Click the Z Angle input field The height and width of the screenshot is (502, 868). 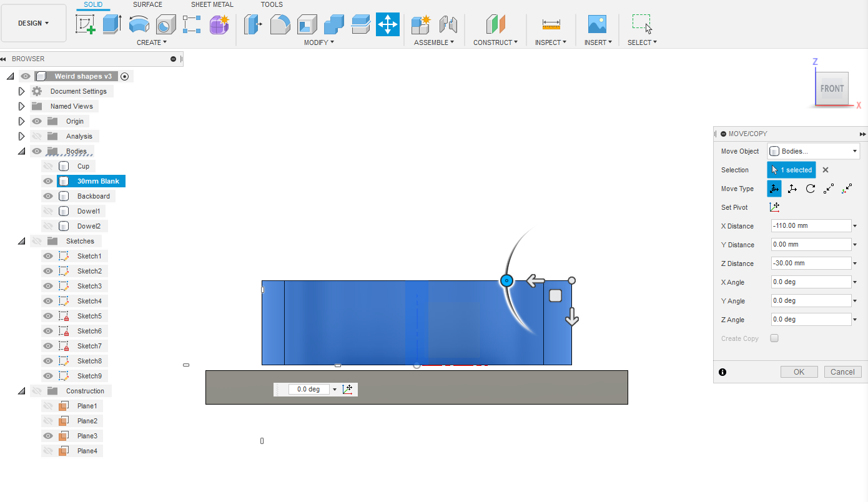point(811,320)
